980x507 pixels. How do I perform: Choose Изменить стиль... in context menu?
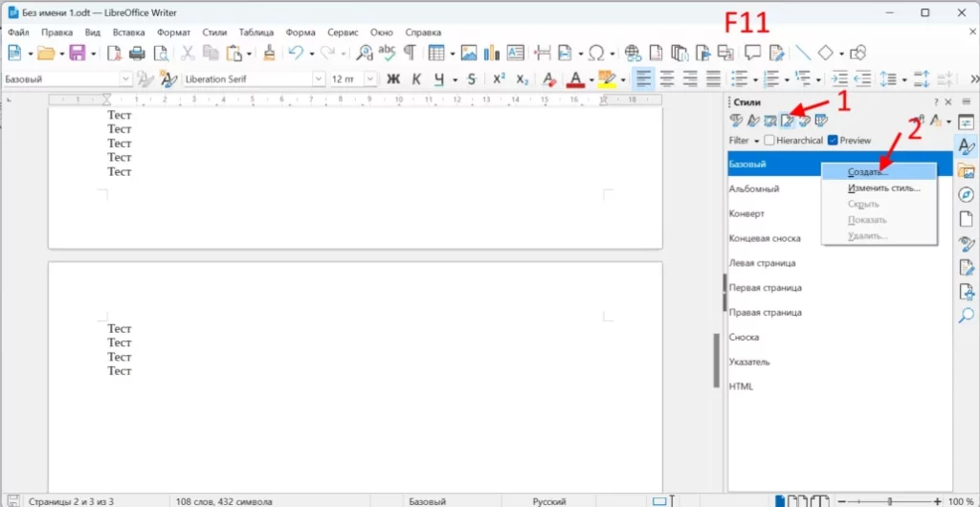coord(879,187)
